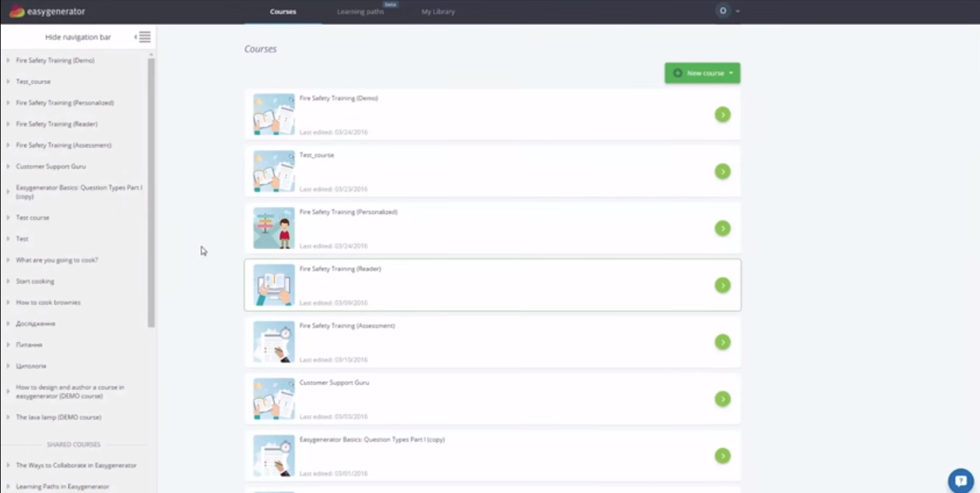Screen dimensions: 980x493
Task: Select Test course in the sidebar
Action: [x=32, y=217]
